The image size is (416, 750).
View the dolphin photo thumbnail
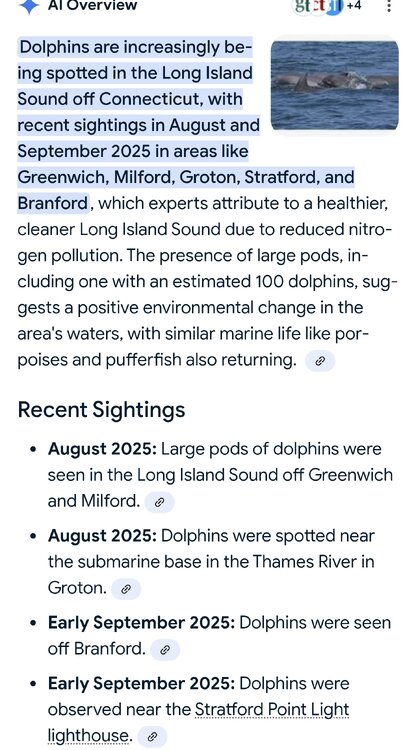335,86
